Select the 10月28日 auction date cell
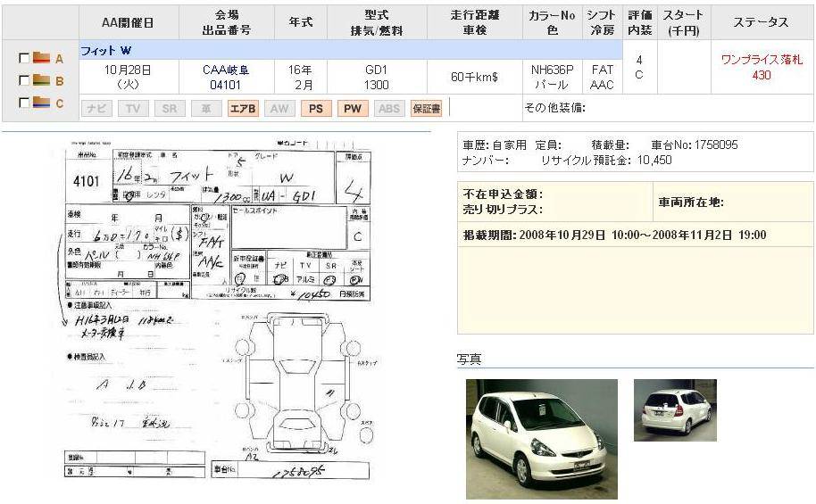Screen dimensions: 816x504 [128, 77]
